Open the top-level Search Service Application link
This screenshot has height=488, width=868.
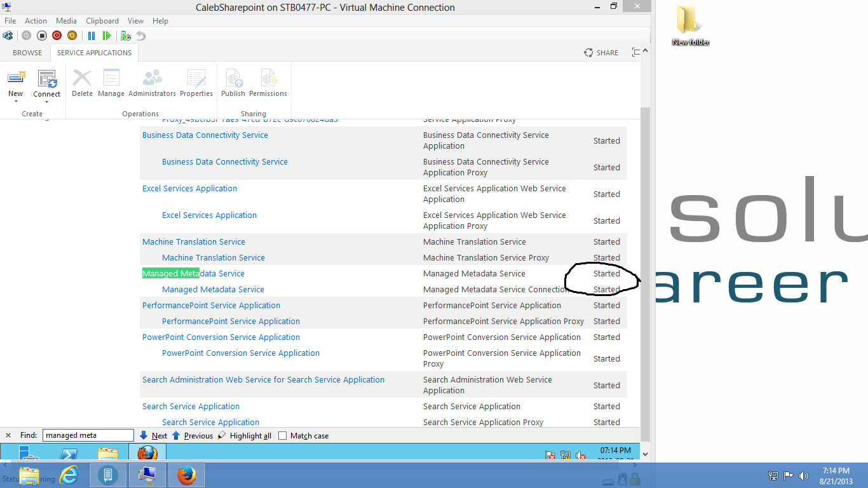pyautogui.click(x=191, y=407)
